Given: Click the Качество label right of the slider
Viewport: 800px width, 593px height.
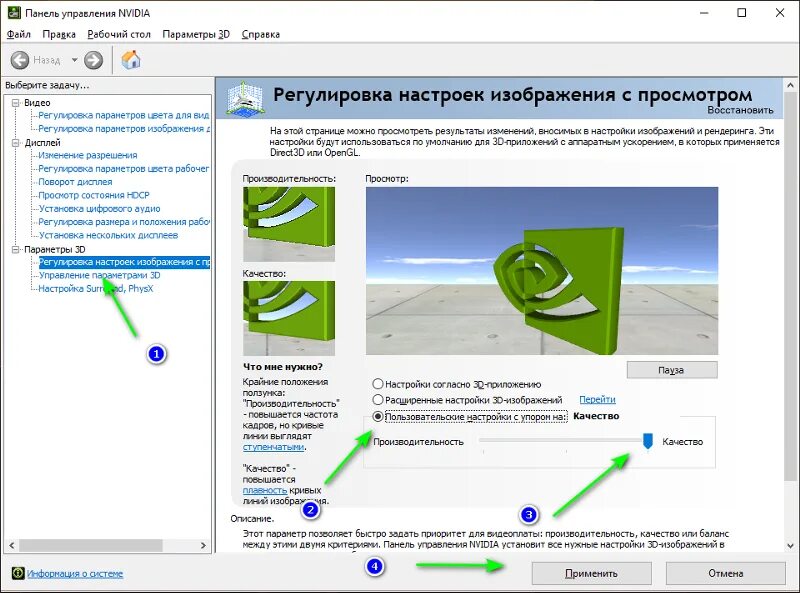Looking at the screenshot, I should click(x=682, y=442).
